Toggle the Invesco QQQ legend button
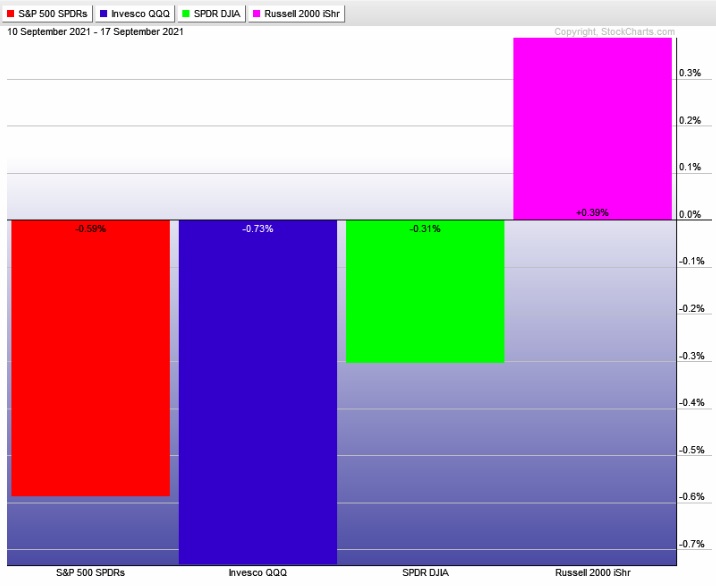The image size is (716, 586). click(x=135, y=14)
